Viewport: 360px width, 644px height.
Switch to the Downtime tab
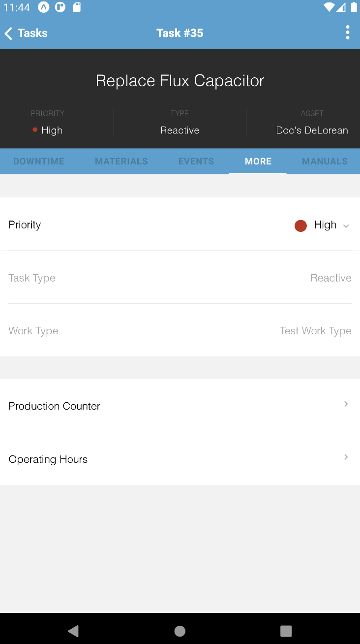(x=39, y=161)
